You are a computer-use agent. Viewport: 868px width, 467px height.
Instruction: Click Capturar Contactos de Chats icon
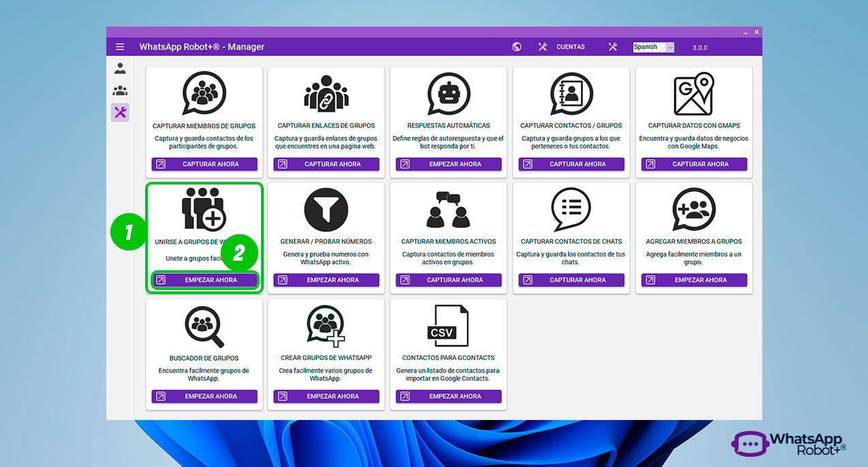coord(571,210)
